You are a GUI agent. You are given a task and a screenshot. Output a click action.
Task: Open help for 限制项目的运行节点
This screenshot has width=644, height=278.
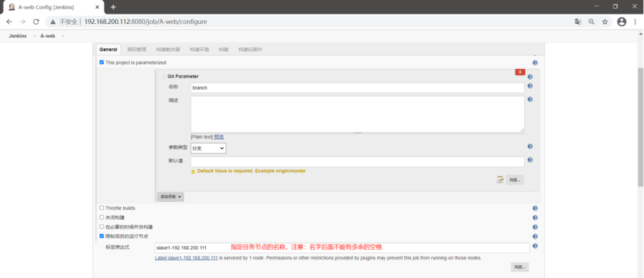coord(535,237)
